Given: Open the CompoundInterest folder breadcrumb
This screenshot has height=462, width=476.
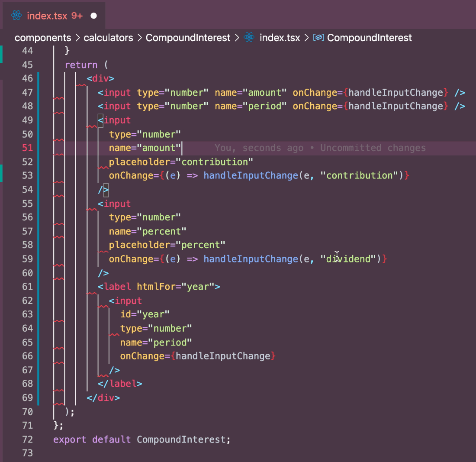Looking at the screenshot, I should click(x=188, y=38).
